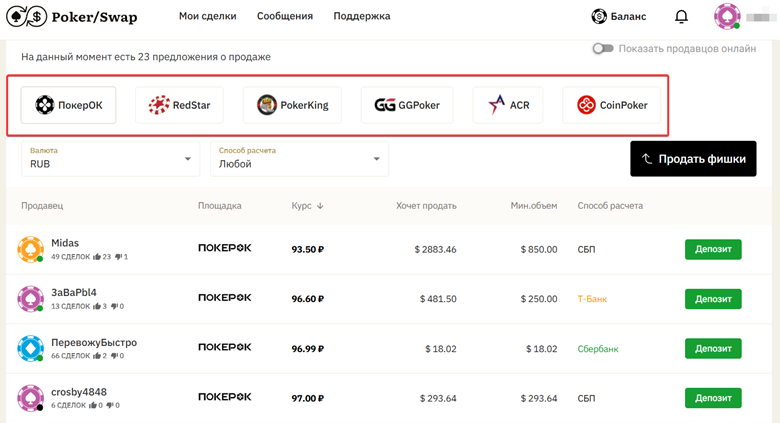The height and width of the screenshot is (423, 780).
Task: Enable Показать продавцов онлайн toggle
Action: [x=602, y=48]
